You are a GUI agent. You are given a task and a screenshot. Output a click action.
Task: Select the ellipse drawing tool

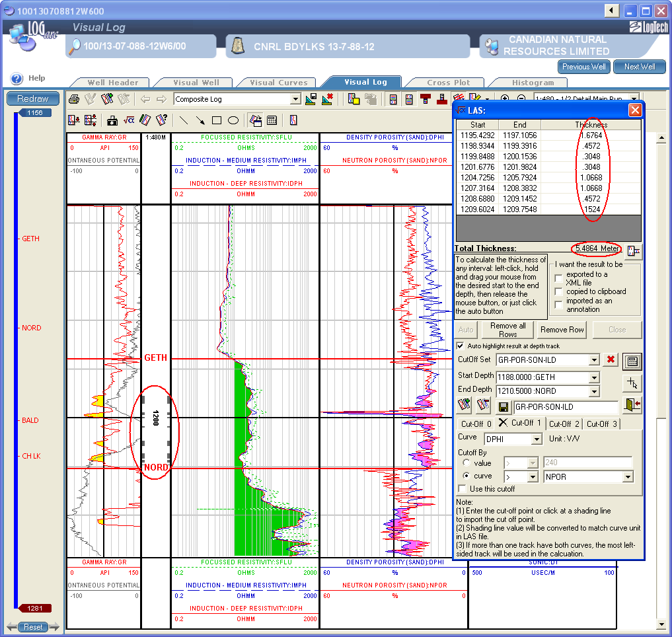coord(233,120)
